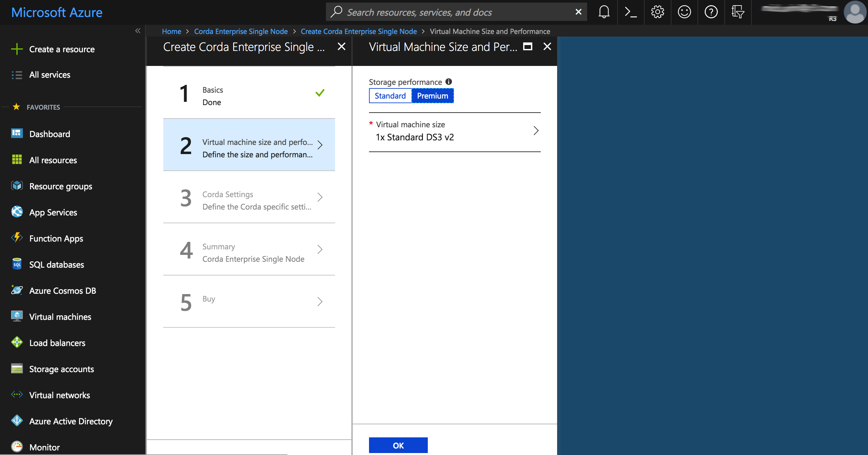This screenshot has height=455, width=868.
Task: Click the Azure Active Directory icon
Action: tap(17, 421)
